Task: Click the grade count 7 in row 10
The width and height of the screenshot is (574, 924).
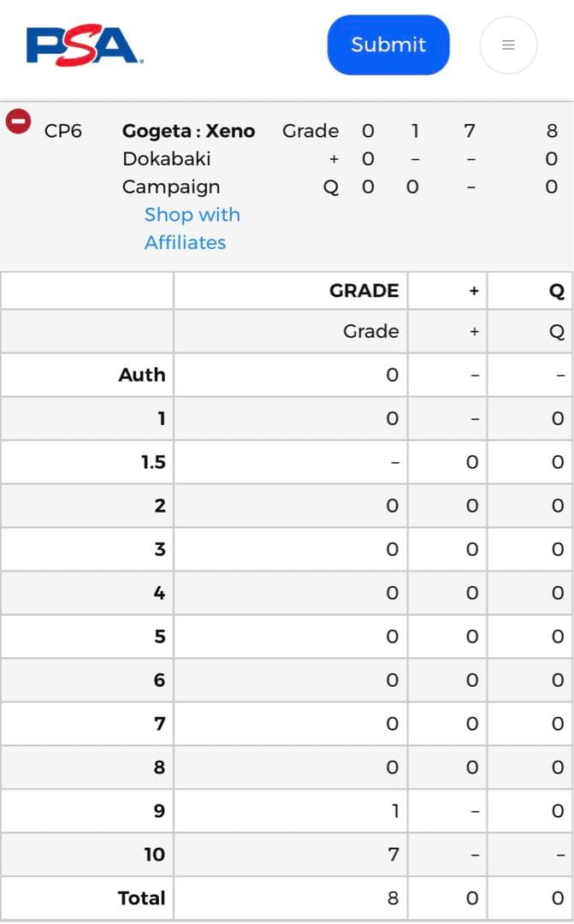Action: coord(394,854)
